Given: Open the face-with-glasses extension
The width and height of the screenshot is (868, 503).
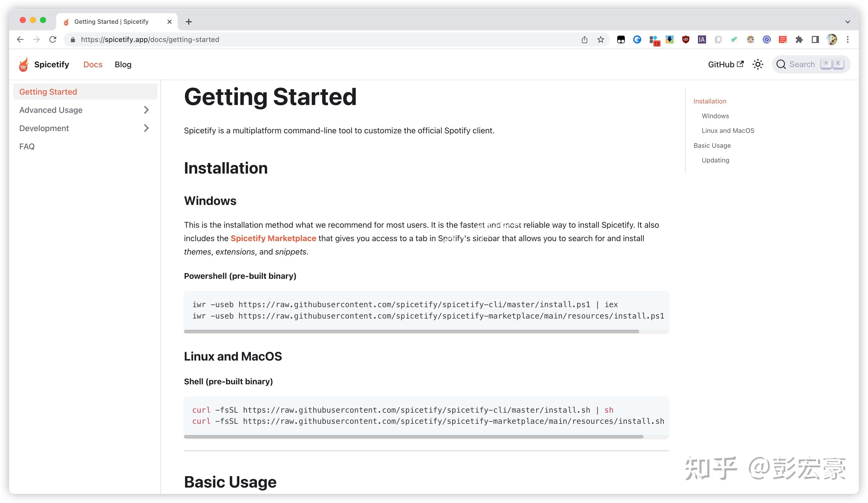Looking at the screenshot, I should (x=751, y=39).
